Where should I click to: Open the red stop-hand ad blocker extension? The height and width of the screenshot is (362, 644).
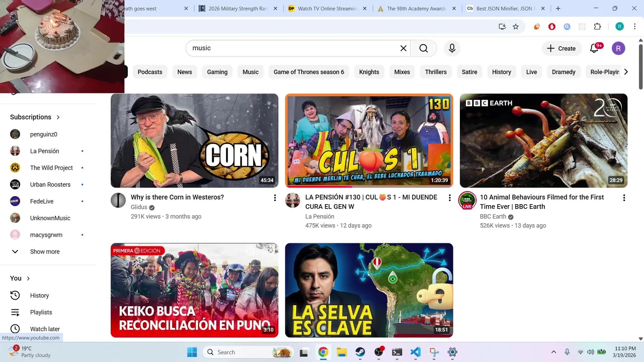(552, 27)
